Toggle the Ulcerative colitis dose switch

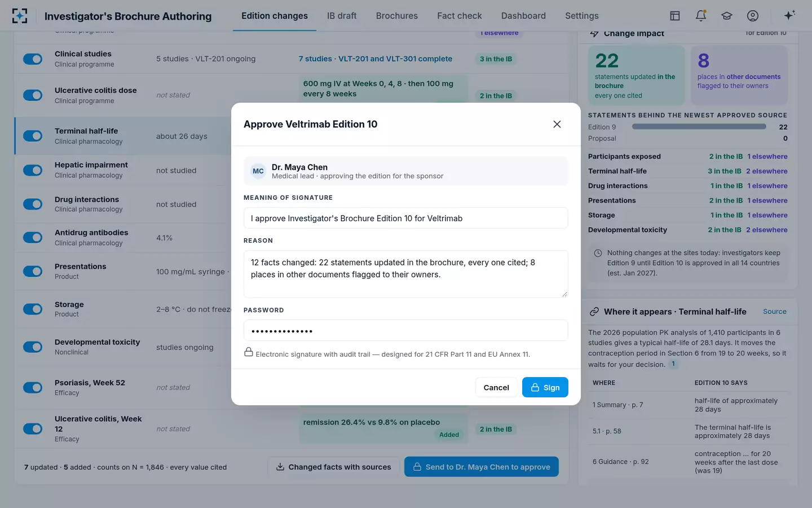tap(33, 95)
